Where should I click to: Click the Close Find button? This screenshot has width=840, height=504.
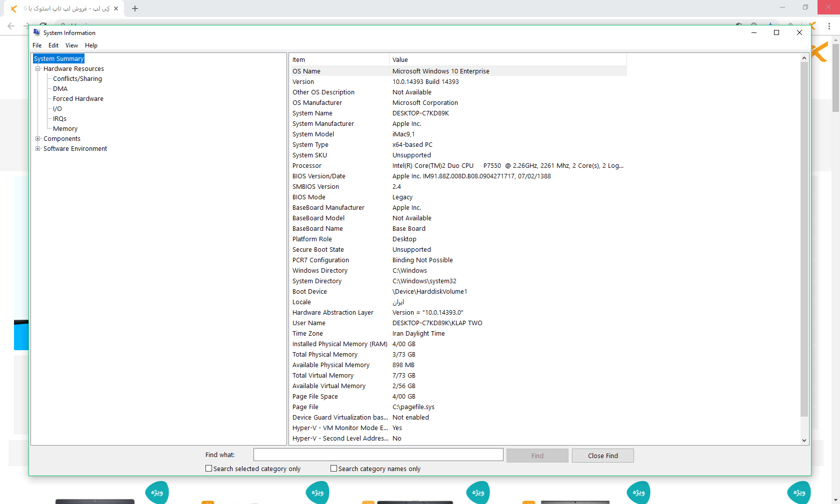coord(603,456)
